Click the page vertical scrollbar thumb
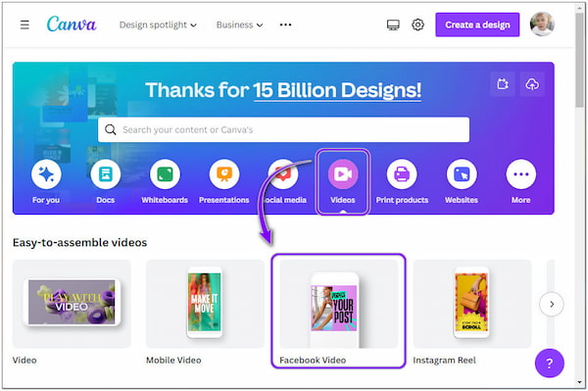This screenshot has height=391, width=588. click(580, 62)
